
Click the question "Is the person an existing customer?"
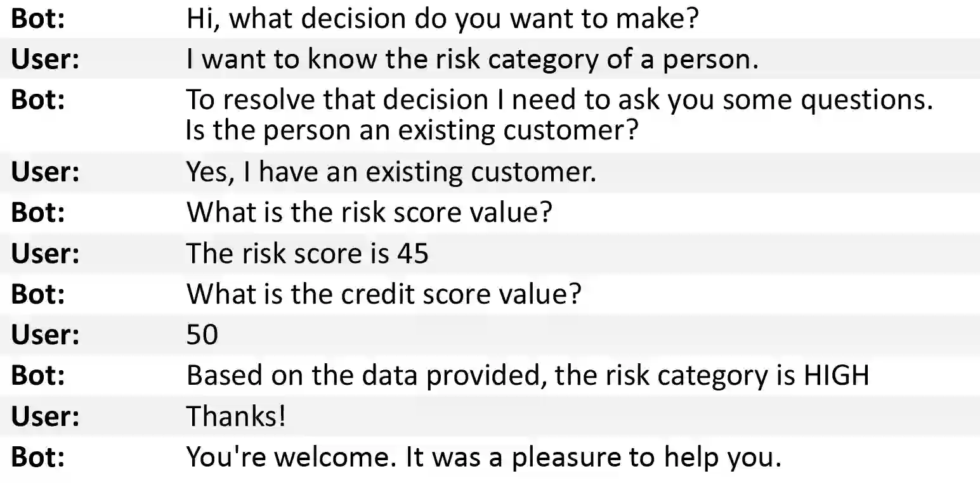[412, 131]
